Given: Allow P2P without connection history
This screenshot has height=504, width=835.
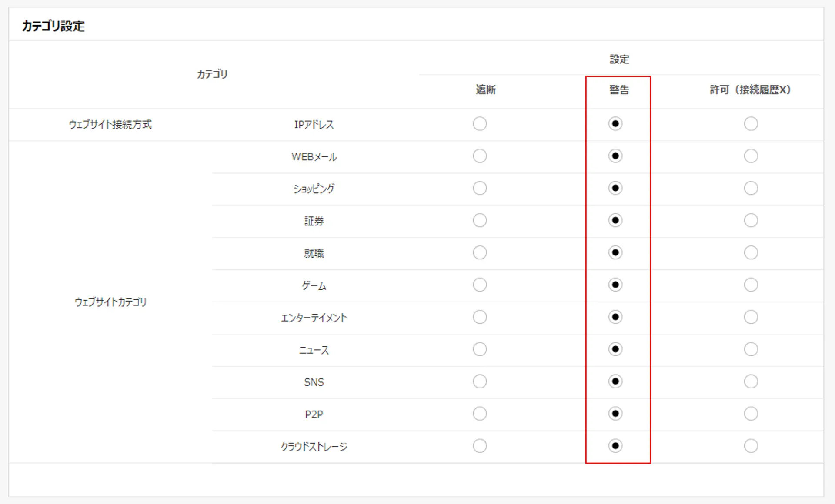Looking at the screenshot, I should [751, 414].
